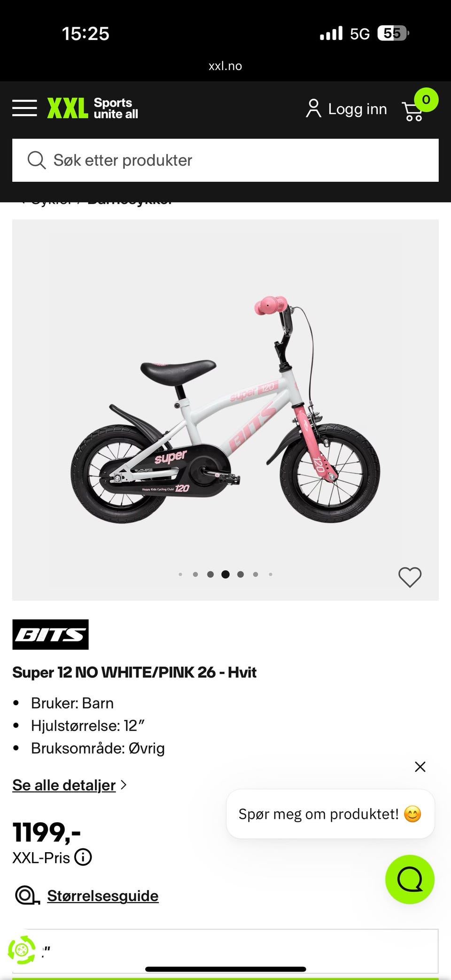Click the measuring tape size guide icon
This screenshot has height=980, width=451.
coord(27,895)
